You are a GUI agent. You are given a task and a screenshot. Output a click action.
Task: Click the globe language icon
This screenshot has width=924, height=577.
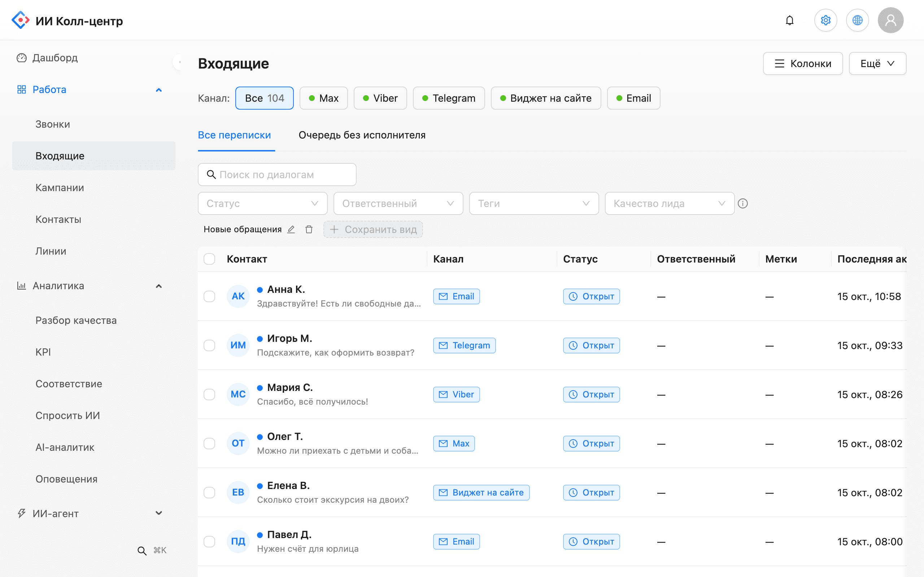pyautogui.click(x=857, y=20)
